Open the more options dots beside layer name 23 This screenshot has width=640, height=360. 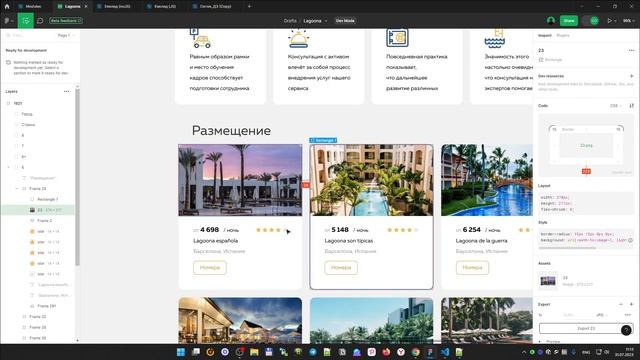631,50
